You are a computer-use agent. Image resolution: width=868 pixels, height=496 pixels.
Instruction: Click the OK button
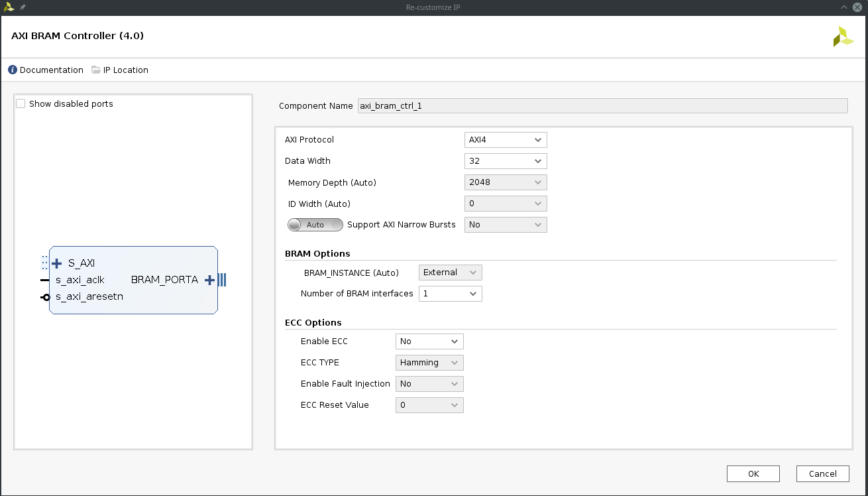click(753, 473)
